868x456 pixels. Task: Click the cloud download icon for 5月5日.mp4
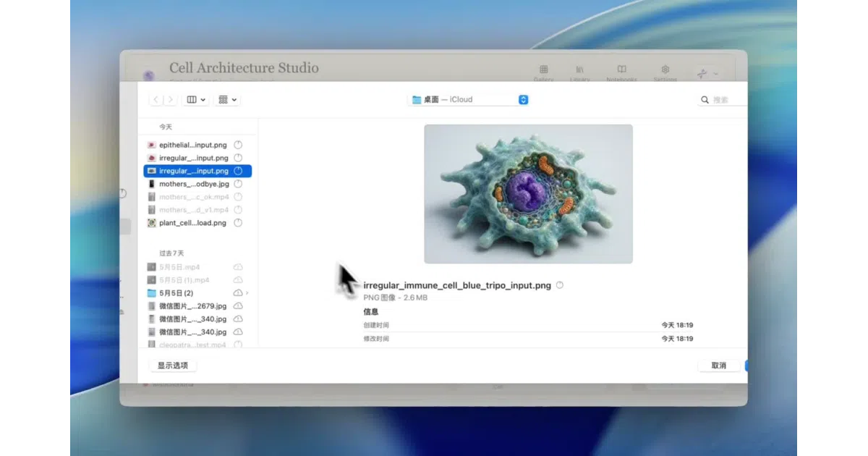238,267
